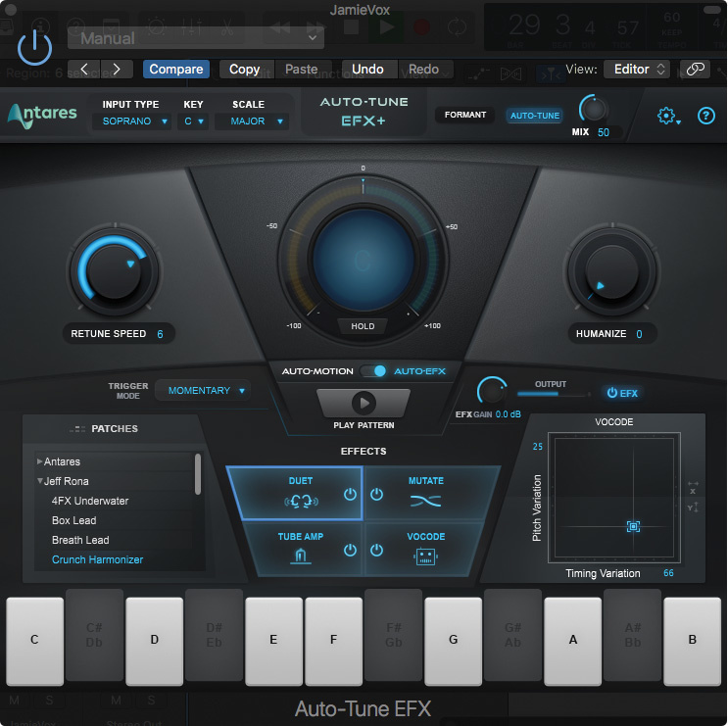
Task: Click the Compare button
Action: pyautogui.click(x=176, y=69)
